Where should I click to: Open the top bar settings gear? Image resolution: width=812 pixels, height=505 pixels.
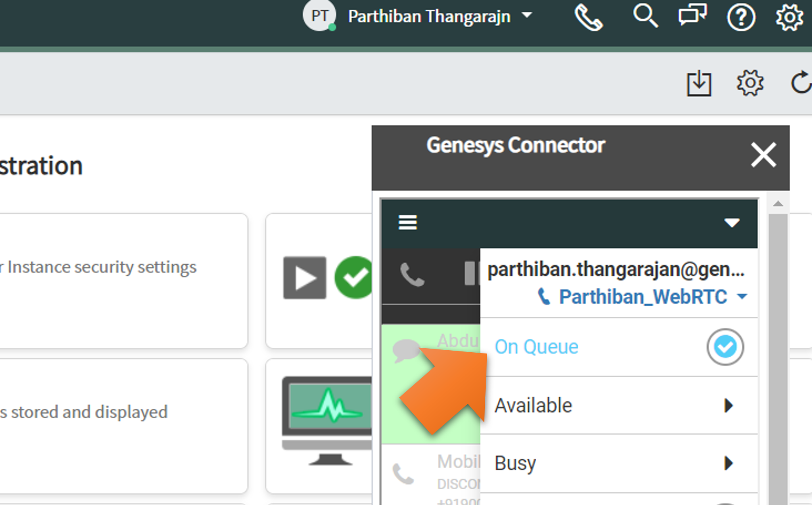coord(789,17)
